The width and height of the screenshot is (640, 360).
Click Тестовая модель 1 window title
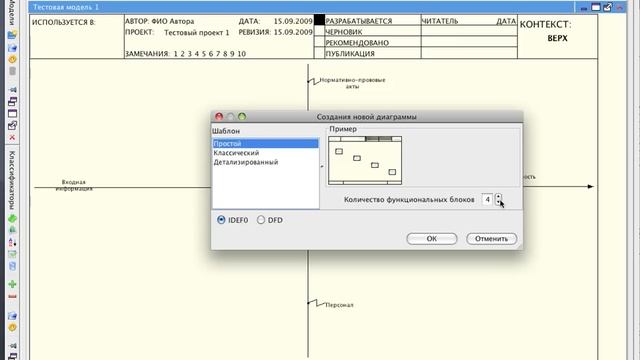point(66,7)
